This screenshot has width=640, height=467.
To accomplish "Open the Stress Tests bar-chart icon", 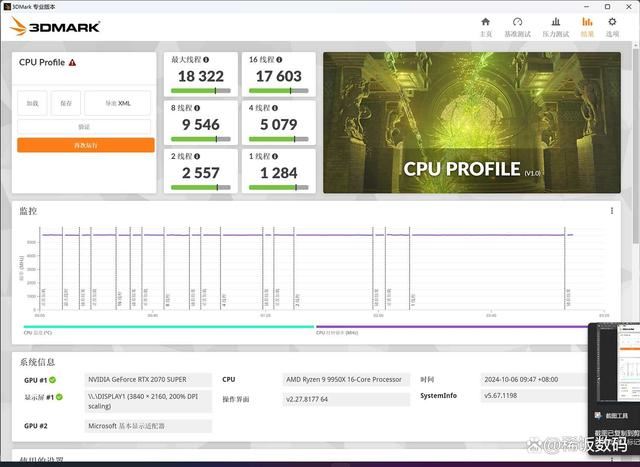I will tap(556, 22).
